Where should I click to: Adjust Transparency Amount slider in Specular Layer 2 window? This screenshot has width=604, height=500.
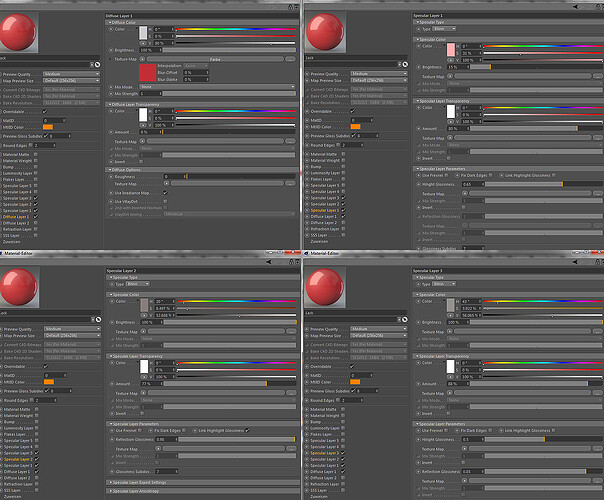(230, 384)
